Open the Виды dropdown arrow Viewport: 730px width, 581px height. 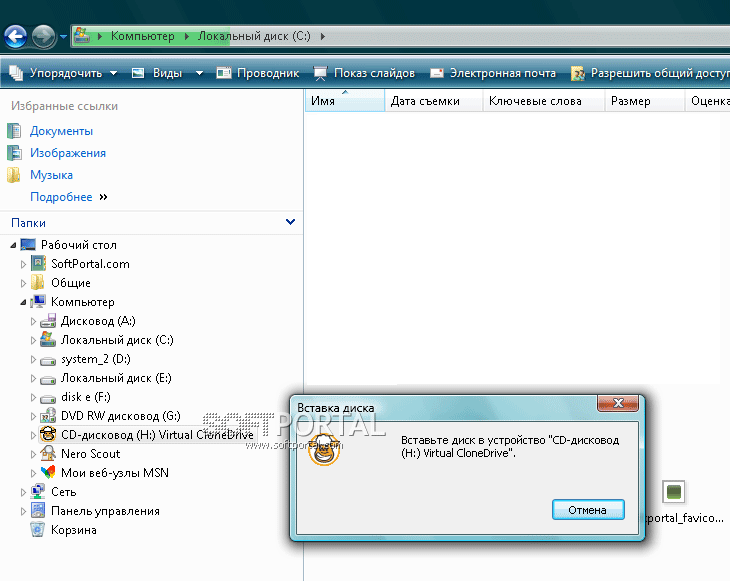click(x=199, y=73)
